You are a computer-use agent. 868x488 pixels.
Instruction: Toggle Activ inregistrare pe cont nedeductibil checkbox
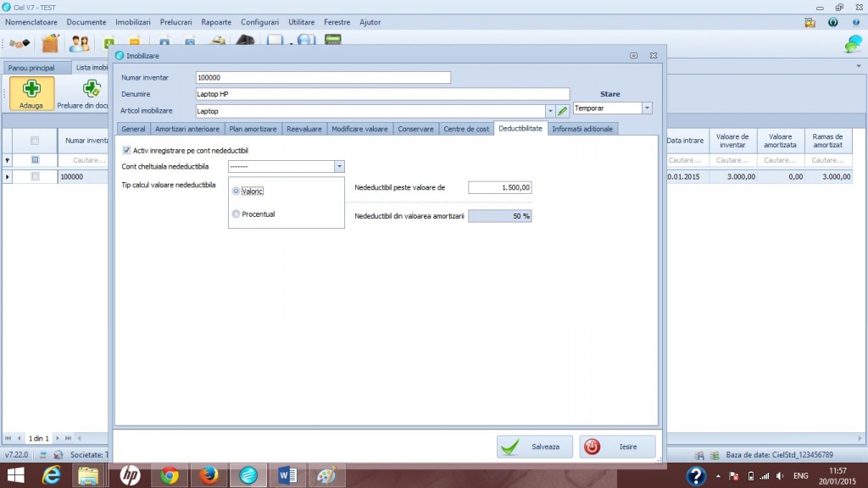[127, 151]
